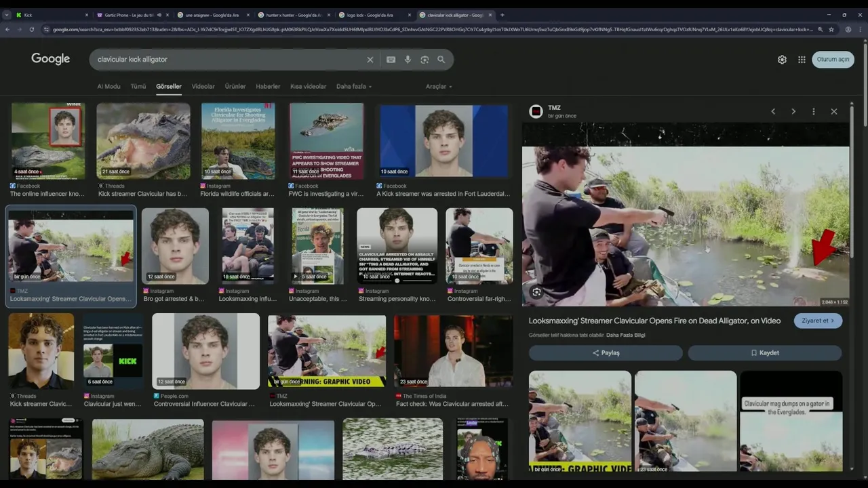Click the TMZ source logo in preview header
This screenshot has height=488, width=868.
pos(536,111)
